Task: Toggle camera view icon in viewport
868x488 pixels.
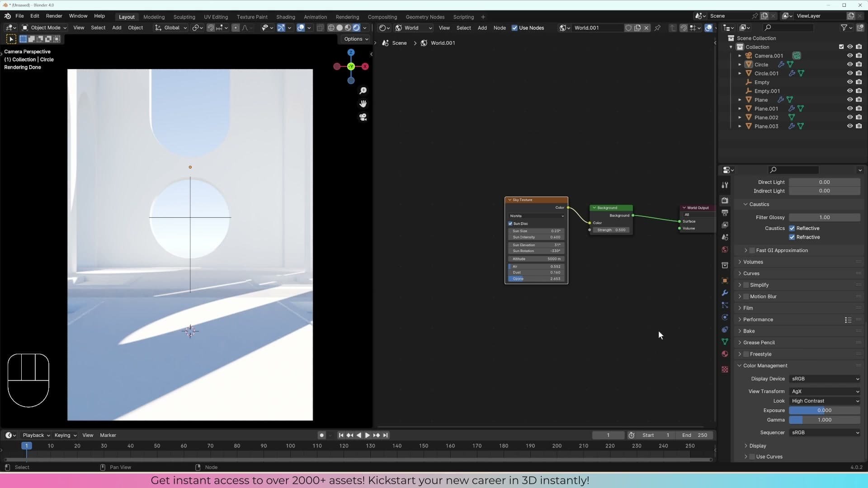Action: point(363,117)
